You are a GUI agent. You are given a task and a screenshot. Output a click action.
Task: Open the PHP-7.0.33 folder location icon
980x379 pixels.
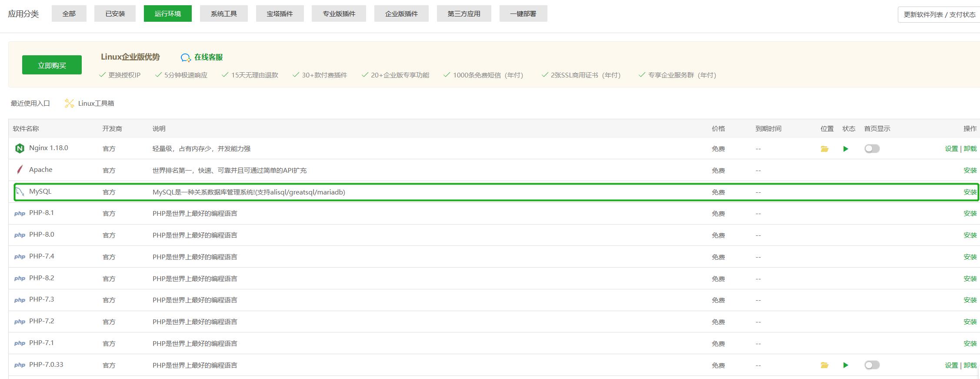click(824, 365)
